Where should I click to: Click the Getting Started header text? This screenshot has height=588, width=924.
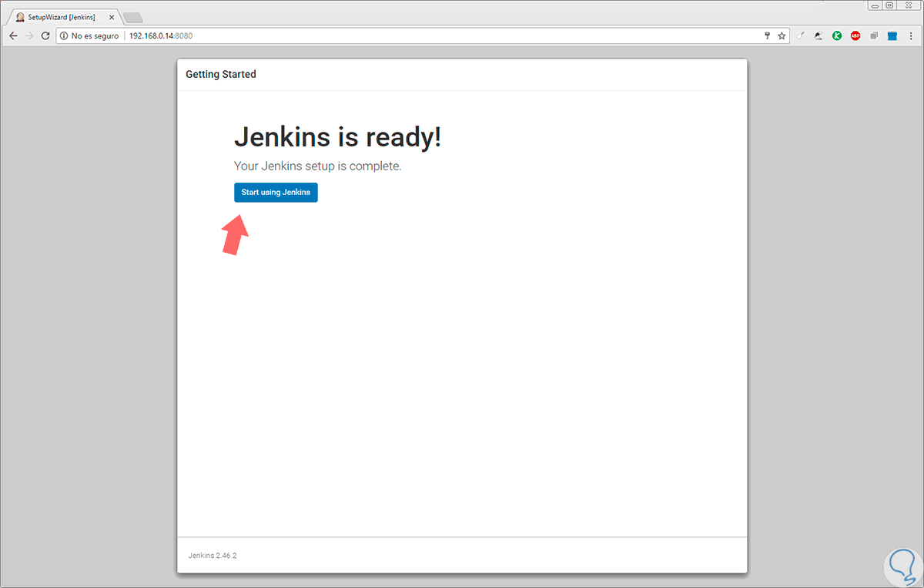tap(221, 75)
